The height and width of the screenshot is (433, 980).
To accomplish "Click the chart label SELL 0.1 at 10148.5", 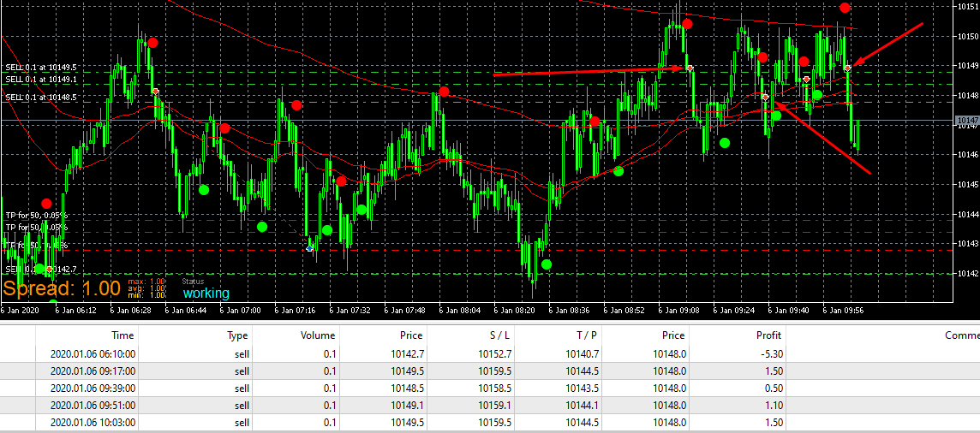I will point(41,98).
